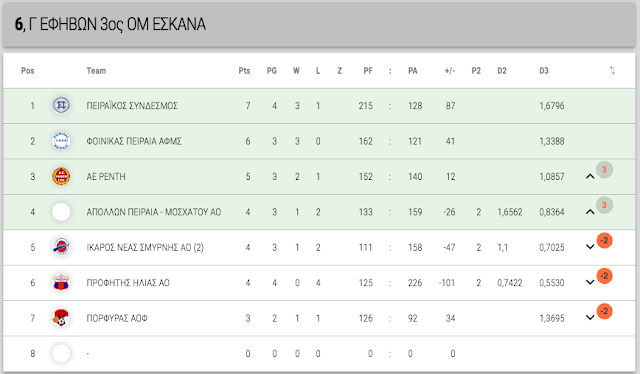640x374 pixels.
Task: Click the Γ ΕΦΗΒΩΝ 3ος ΟΜ ΕΣΚΑΝΑ title bar
Action: [319, 24]
